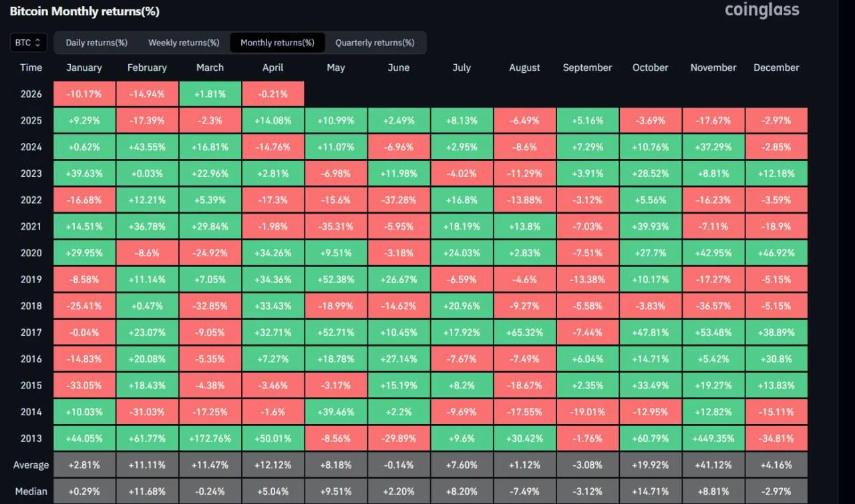
Task: Select the 2026 row label
Action: click(31, 94)
